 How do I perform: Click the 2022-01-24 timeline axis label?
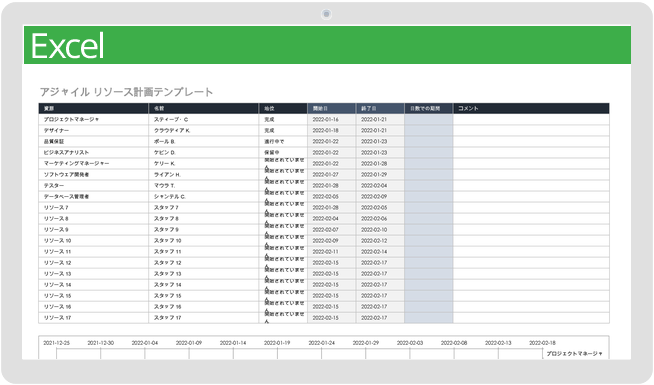(322, 343)
